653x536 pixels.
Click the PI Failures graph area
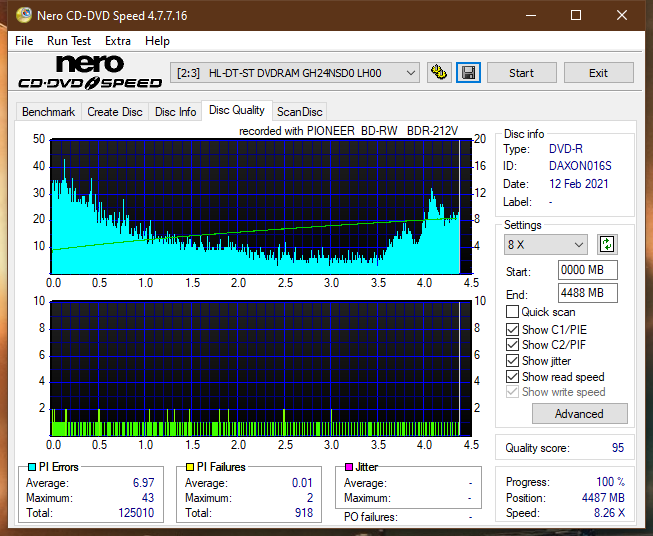pos(261,368)
